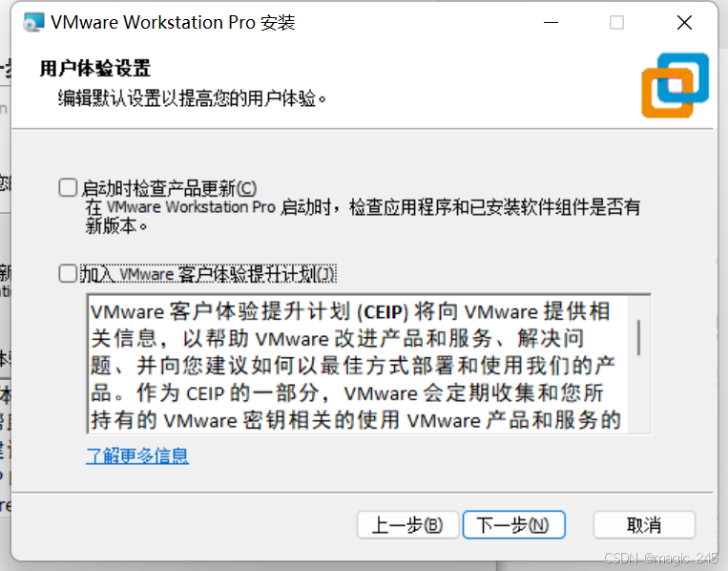This screenshot has height=571, width=728.
Task: Open the 了解更多信息 link
Action: point(137,455)
